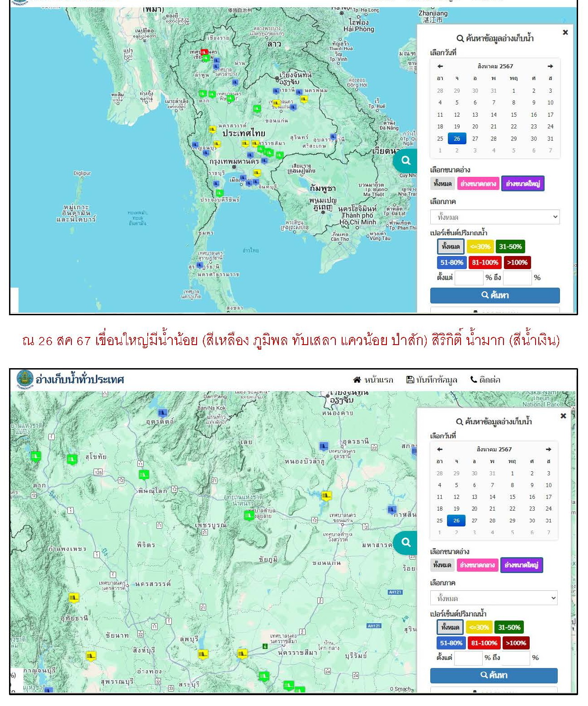Click green marker above ประจวบคีรีขันธ์ on upper map
The height and width of the screenshot is (706, 588).
(x=220, y=193)
